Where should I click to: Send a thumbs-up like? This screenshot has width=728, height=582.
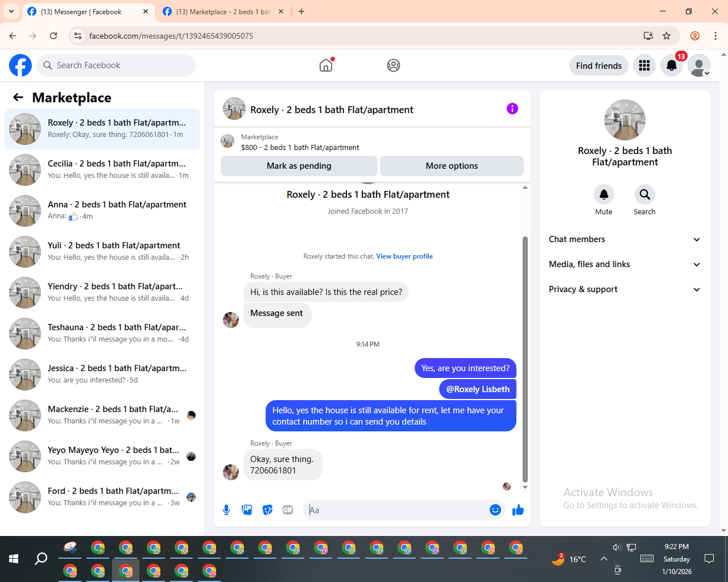(518, 510)
